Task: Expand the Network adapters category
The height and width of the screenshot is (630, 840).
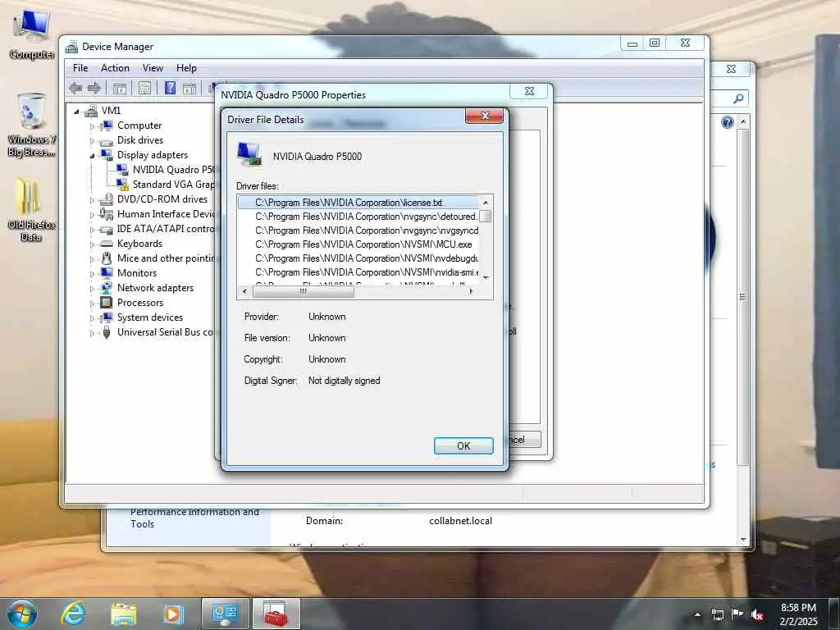Action: point(92,289)
